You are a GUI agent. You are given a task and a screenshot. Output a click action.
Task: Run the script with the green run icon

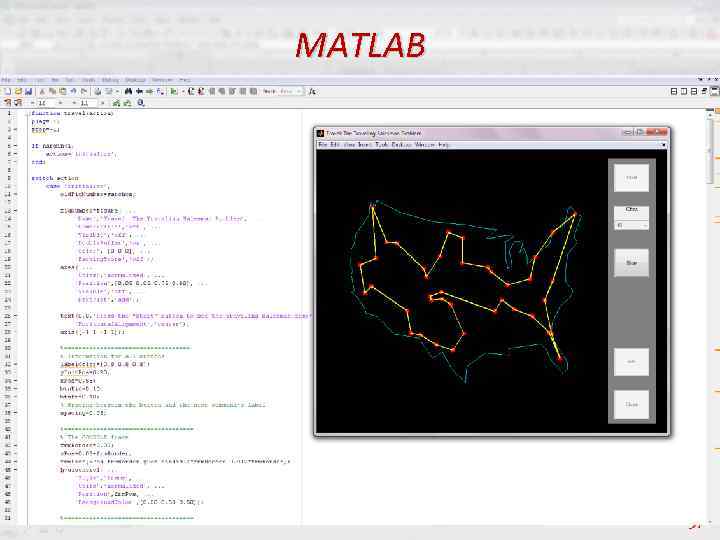pos(174,91)
